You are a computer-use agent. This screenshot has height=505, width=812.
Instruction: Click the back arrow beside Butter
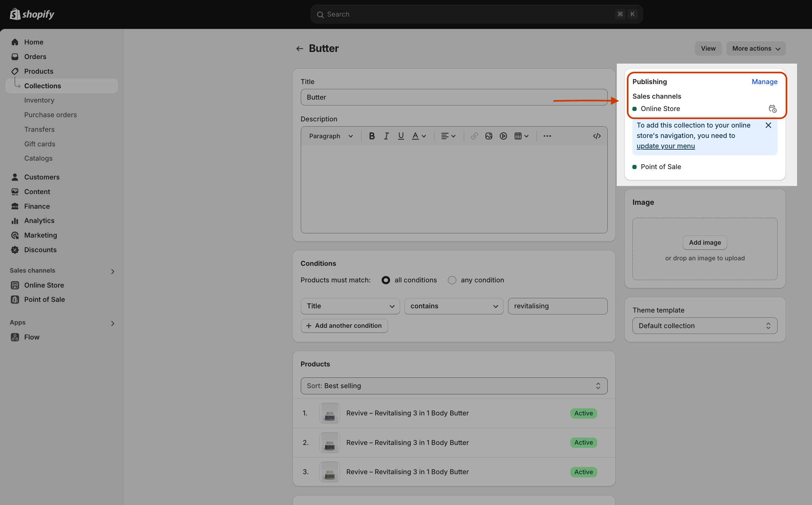click(x=300, y=49)
